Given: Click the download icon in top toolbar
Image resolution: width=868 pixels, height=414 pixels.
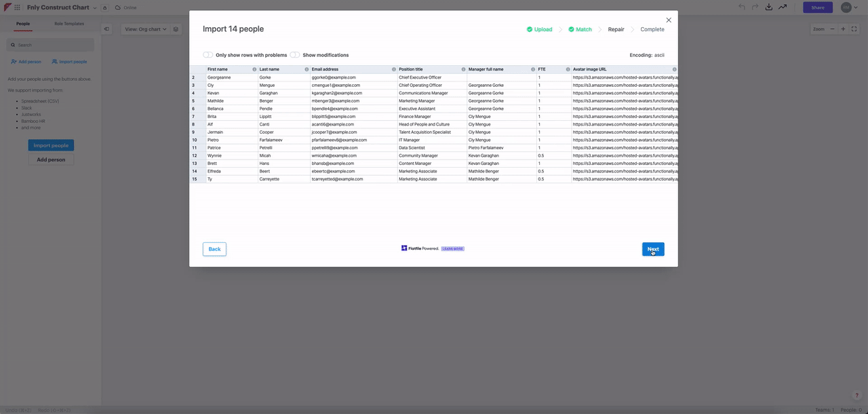Looking at the screenshot, I should click(x=768, y=7).
